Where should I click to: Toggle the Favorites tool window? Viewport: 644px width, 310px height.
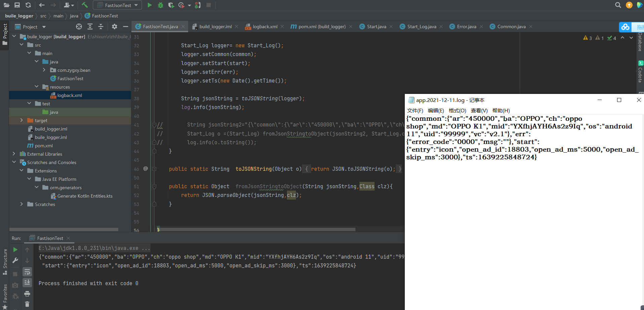pyautogui.click(x=5, y=297)
